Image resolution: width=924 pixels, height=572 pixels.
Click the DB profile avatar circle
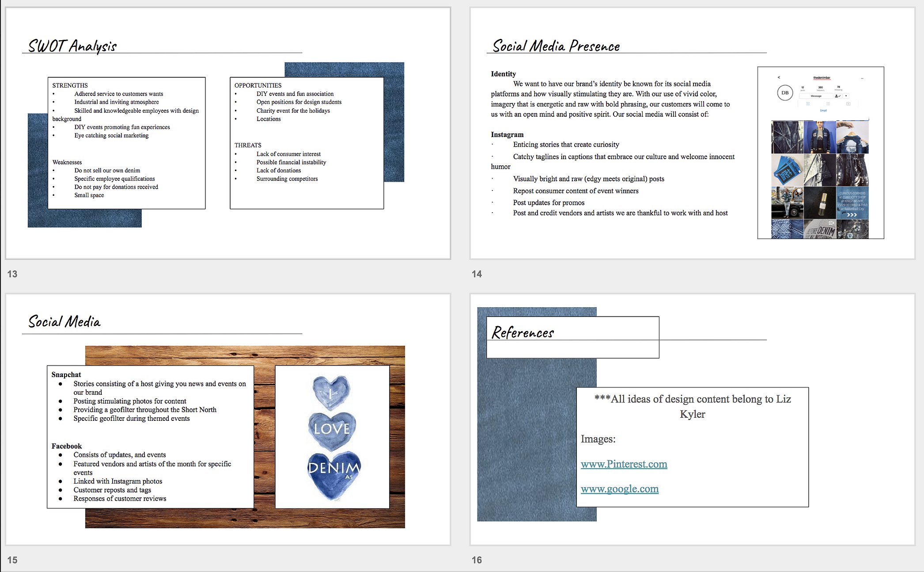click(x=785, y=93)
